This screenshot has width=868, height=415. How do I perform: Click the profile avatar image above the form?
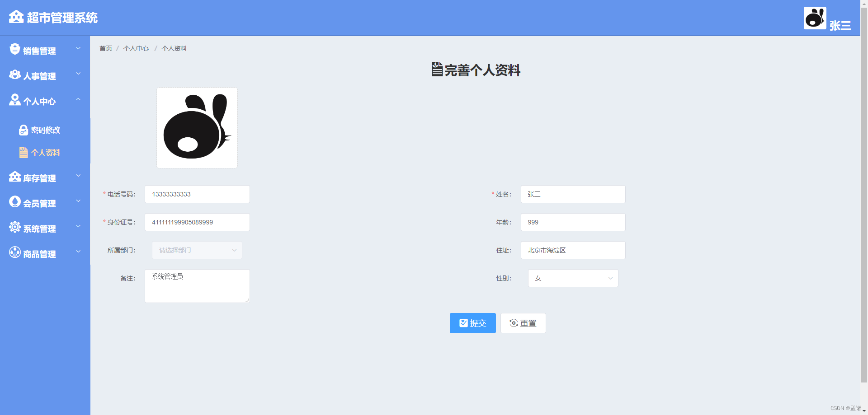(x=197, y=128)
